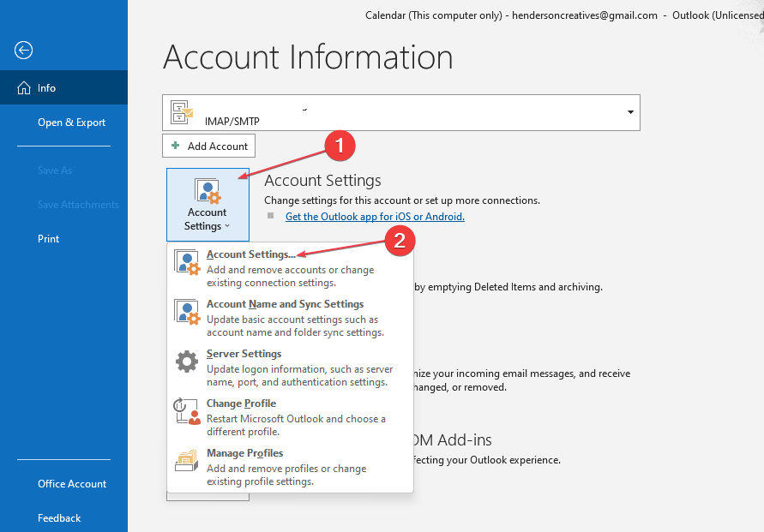Click the grayed Save Attachments item
Screen dimensions: 764x532
(x=78, y=205)
